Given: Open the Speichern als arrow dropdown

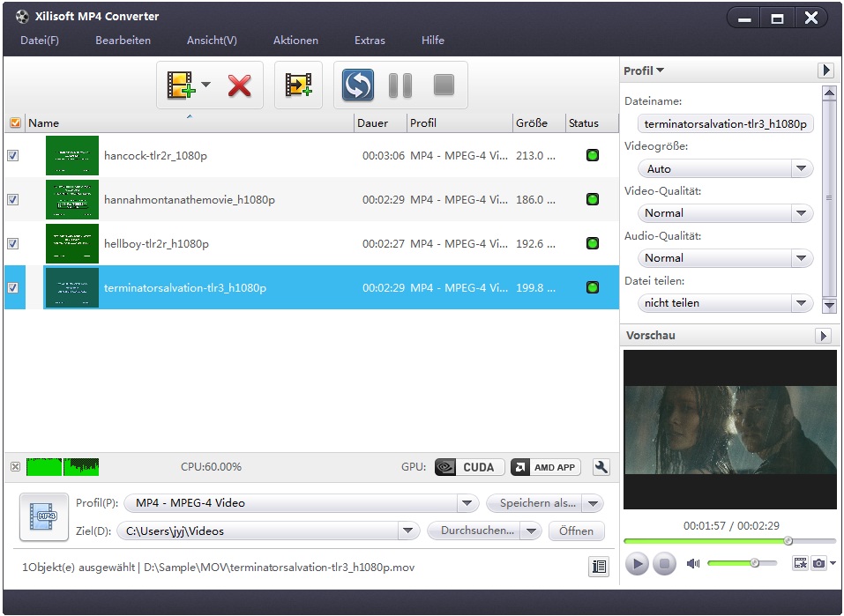Looking at the screenshot, I should [x=594, y=503].
